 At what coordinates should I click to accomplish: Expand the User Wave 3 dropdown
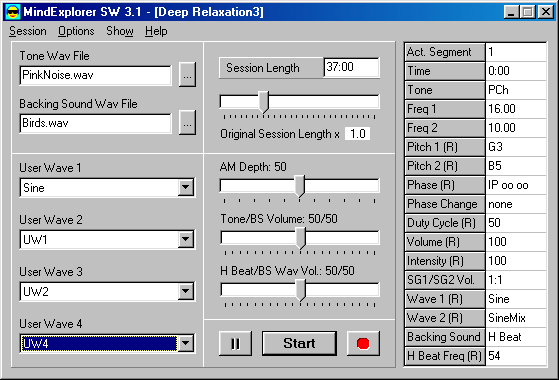pyautogui.click(x=185, y=292)
